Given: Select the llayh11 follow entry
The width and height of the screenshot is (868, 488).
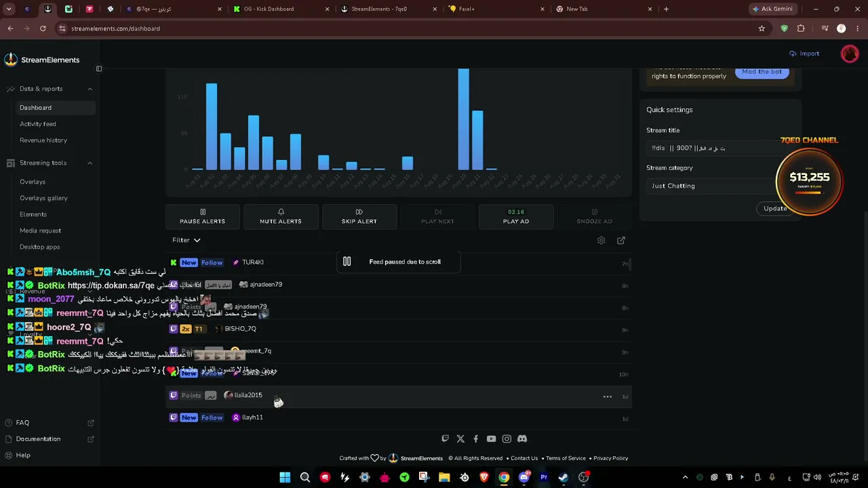Looking at the screenshot, I should (399, 418).
